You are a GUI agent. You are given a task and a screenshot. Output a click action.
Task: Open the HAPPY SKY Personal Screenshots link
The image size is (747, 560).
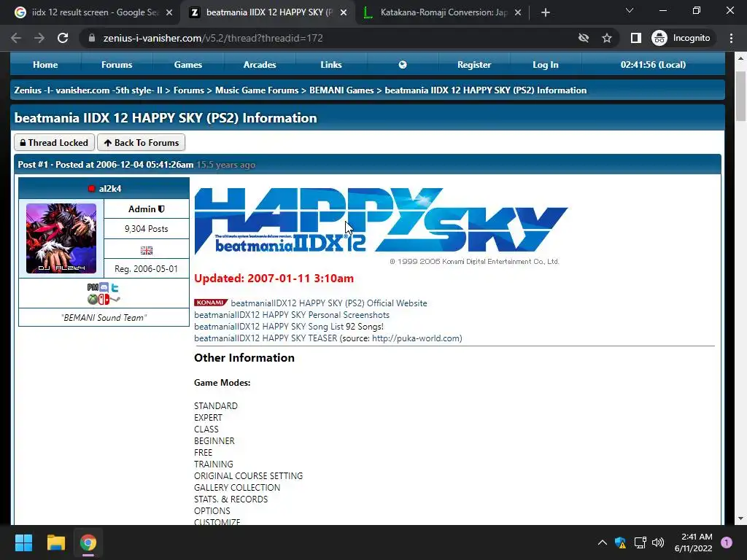pos(292,315)
